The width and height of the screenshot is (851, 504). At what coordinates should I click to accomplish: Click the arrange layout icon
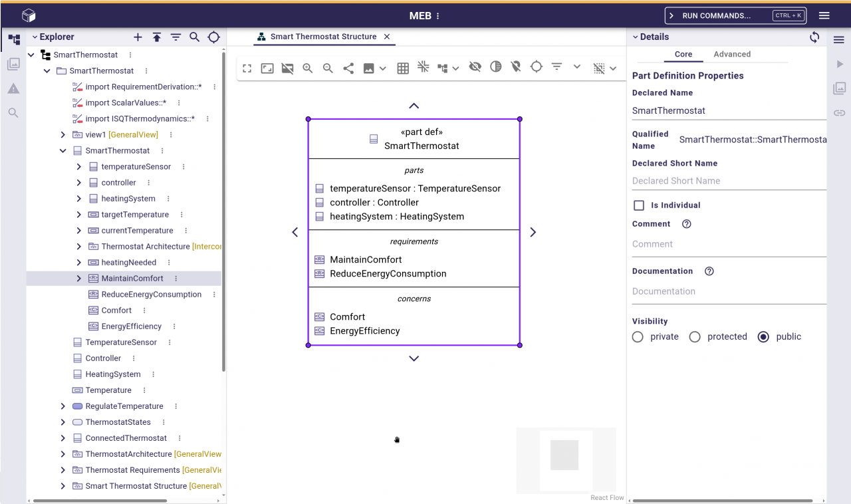pyautogui.click(x=442, y=68)
